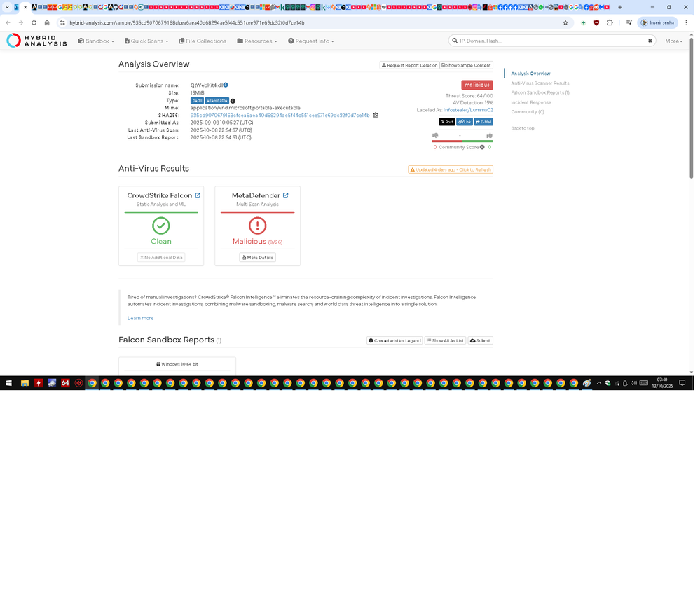Open the Sandbox dropdown menu
The image size is (700, 603).
point(97,41)
